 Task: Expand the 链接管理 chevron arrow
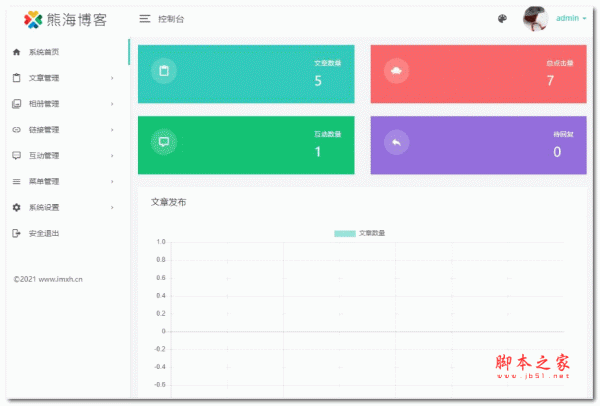click(x=112, y=130)
